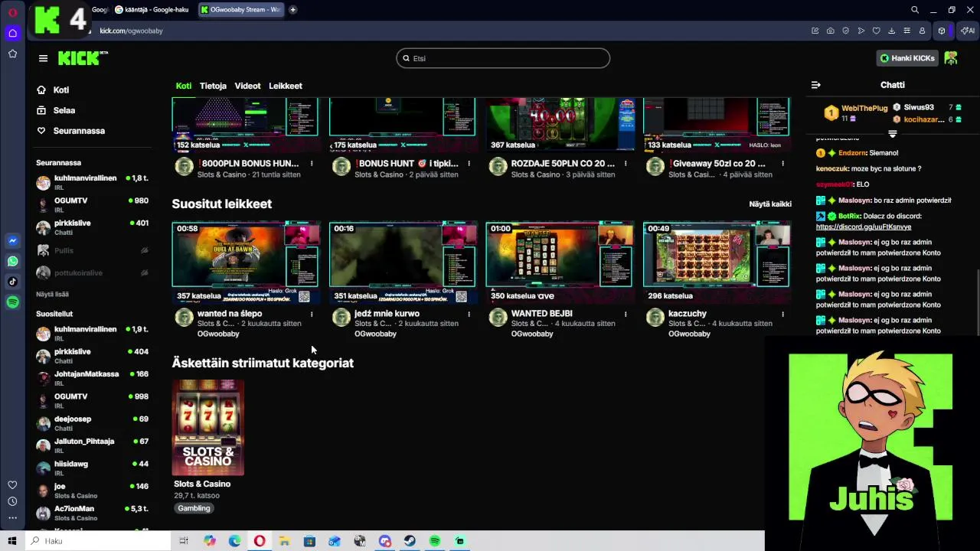Image resolution: width=980 pixels, height=551 pixels.
Task: Switch to the Koti channel tab
Action: (x=184, y=86)
